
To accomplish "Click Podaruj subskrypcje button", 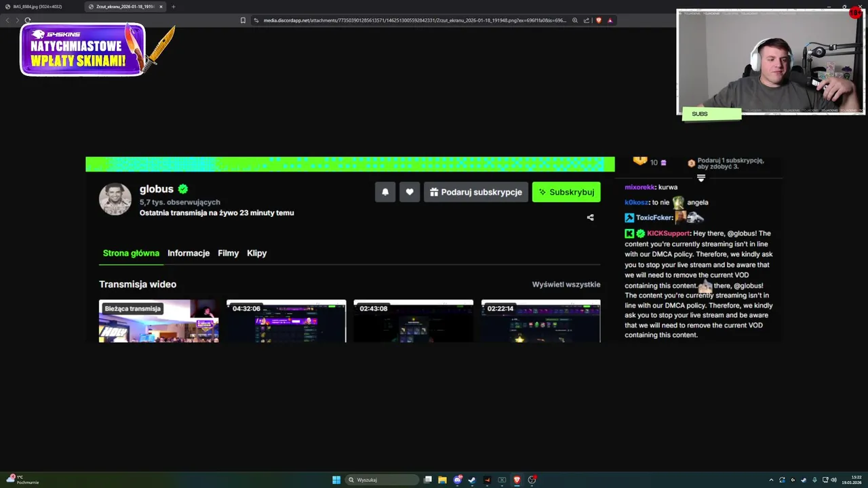I will pyautogui.click(x=476, y=192).
